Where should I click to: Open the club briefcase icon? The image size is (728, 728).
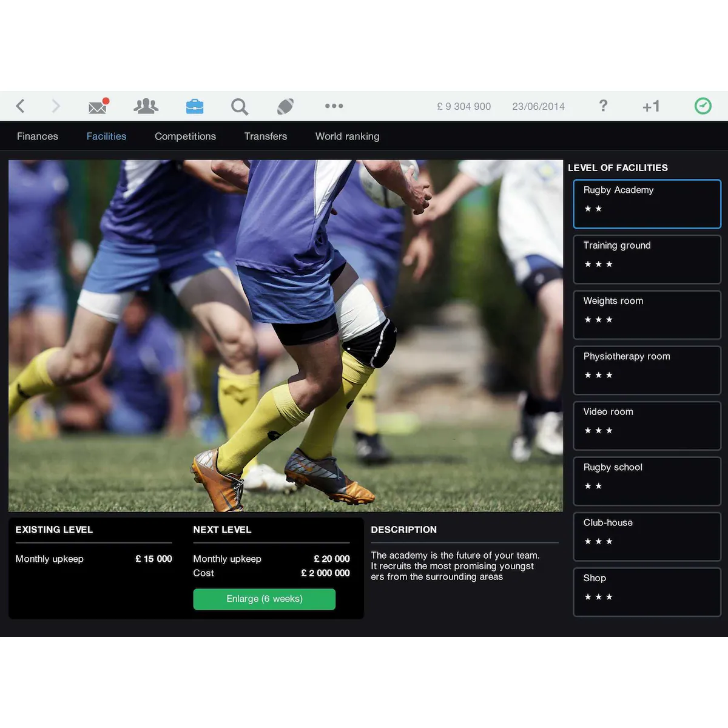[x=195, y=106]
